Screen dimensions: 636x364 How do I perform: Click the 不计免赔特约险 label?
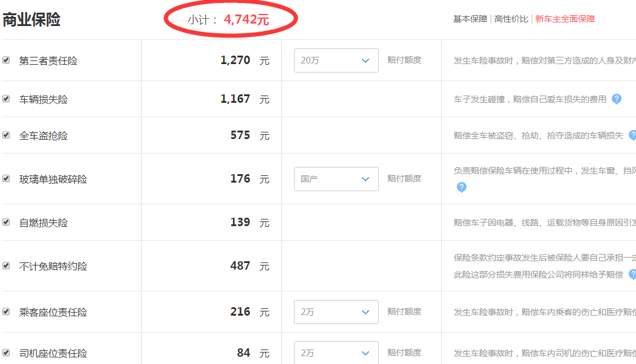click(53, 266)
